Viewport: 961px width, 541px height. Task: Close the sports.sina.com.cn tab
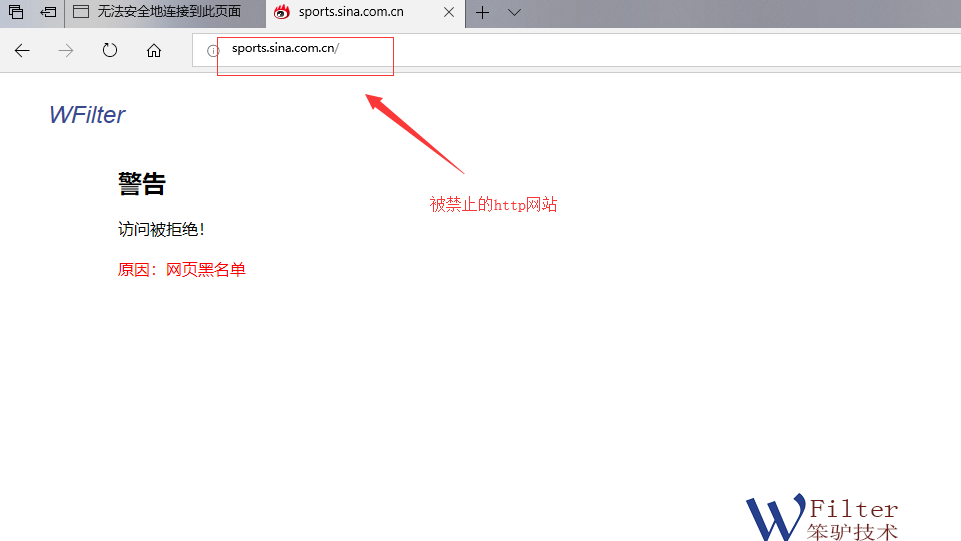click(x=448, y=13)
